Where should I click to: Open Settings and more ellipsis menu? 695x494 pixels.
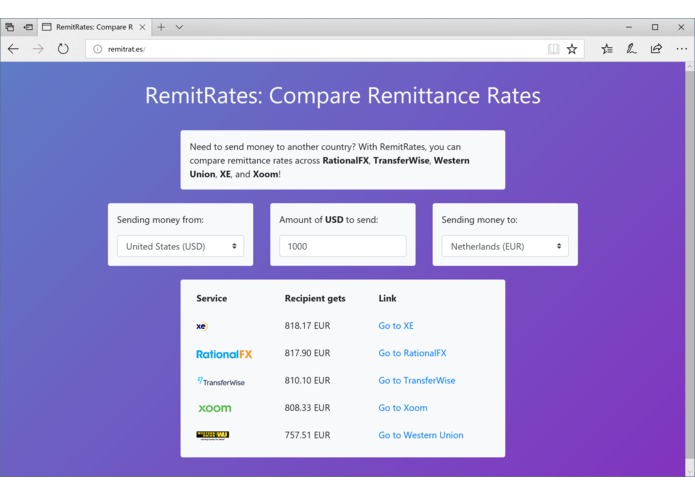click(681, 49)
